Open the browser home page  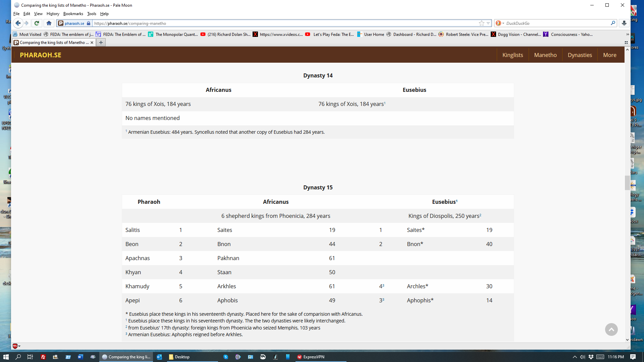click(x=49, y=23)
